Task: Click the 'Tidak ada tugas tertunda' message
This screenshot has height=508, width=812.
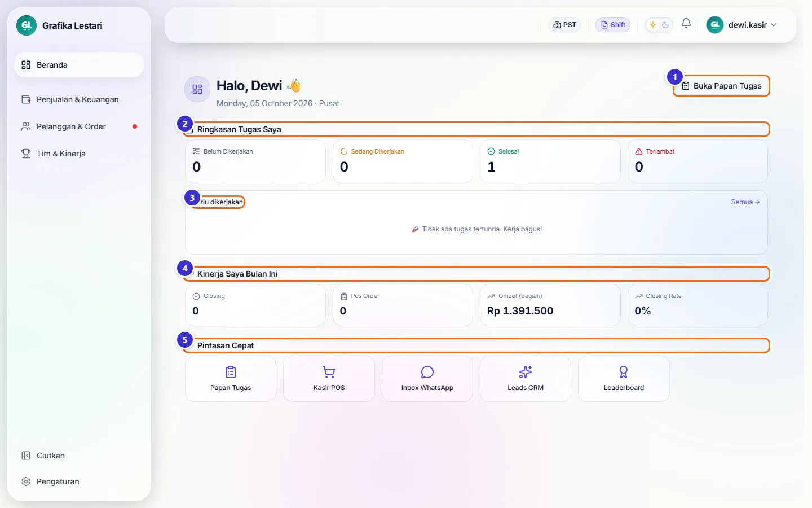Action: click(x=477, y=229)
